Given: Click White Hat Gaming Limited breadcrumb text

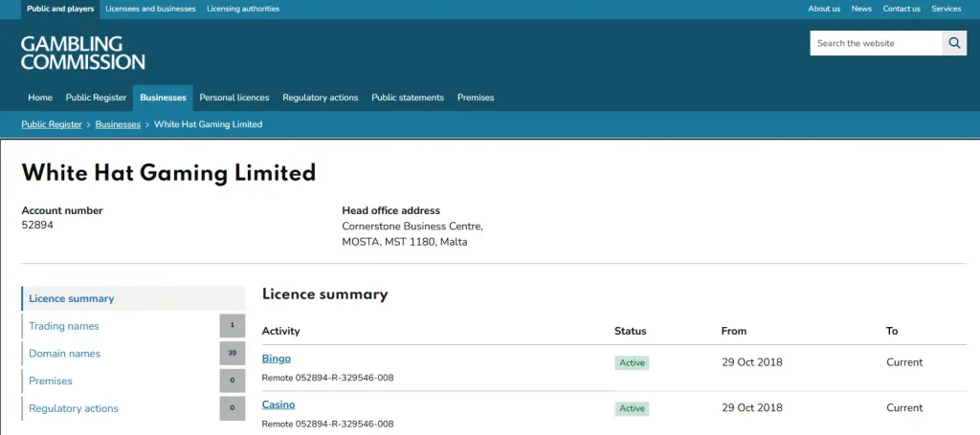Looking at the screenshot, I should (x=208, y=124).
